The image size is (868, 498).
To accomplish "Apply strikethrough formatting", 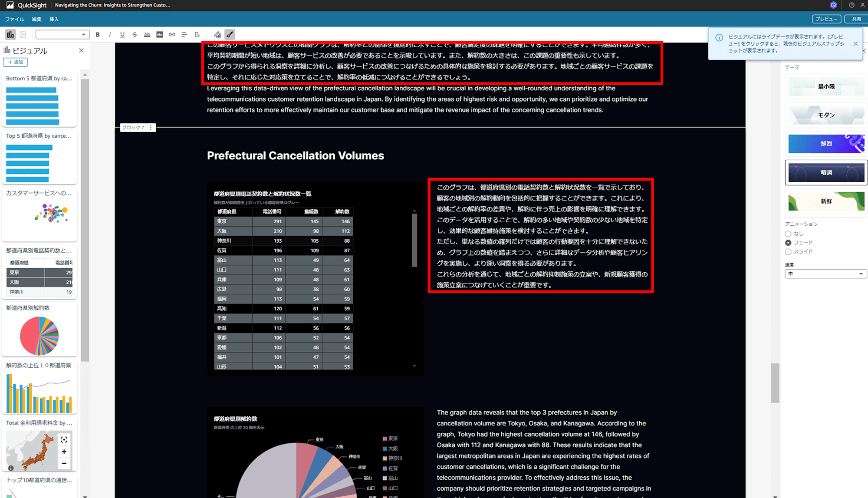I will point(135,34).
